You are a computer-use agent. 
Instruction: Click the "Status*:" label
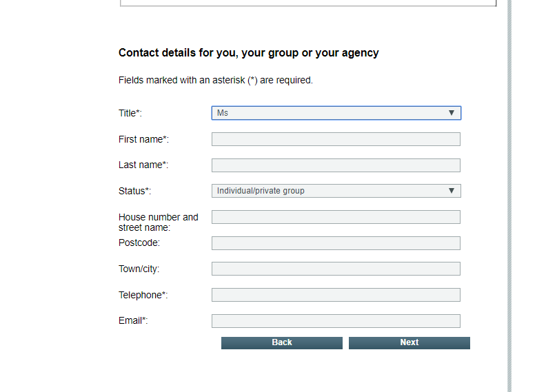(134, 191)
